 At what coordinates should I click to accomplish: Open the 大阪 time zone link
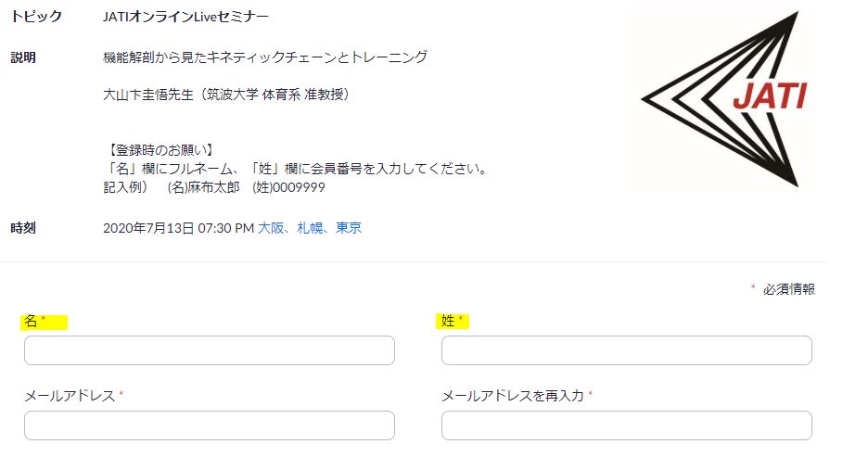pyautogui.click(x=271, y=228)
